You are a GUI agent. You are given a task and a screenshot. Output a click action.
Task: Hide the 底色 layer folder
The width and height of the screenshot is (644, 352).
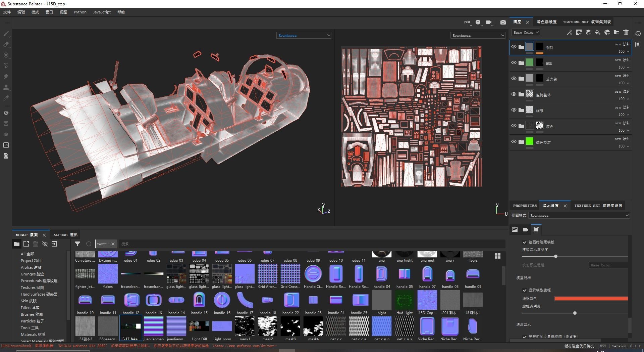[x=514, y=126]
